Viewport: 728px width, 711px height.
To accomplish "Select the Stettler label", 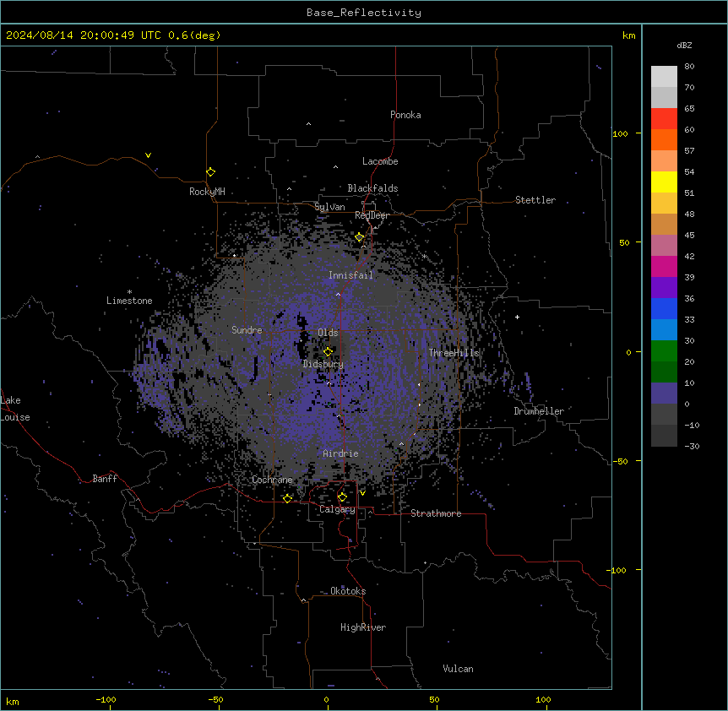I will coord(535,200).
